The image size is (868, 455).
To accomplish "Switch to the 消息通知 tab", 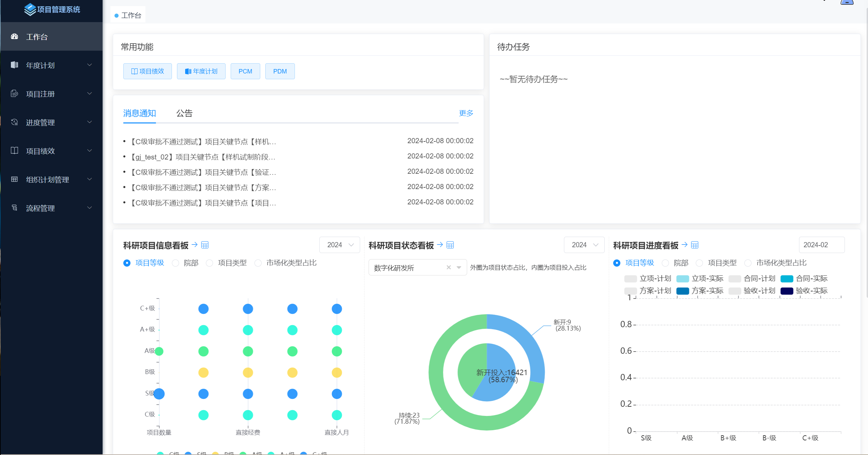I will [x=139, y=113].
